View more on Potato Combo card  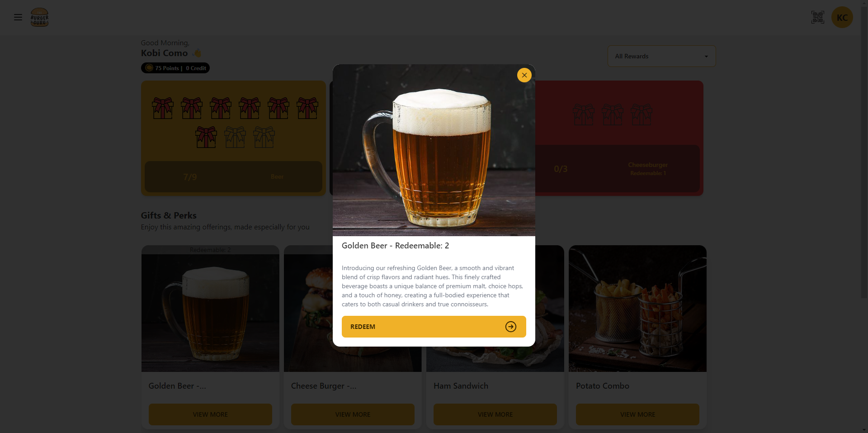point(637,414)
